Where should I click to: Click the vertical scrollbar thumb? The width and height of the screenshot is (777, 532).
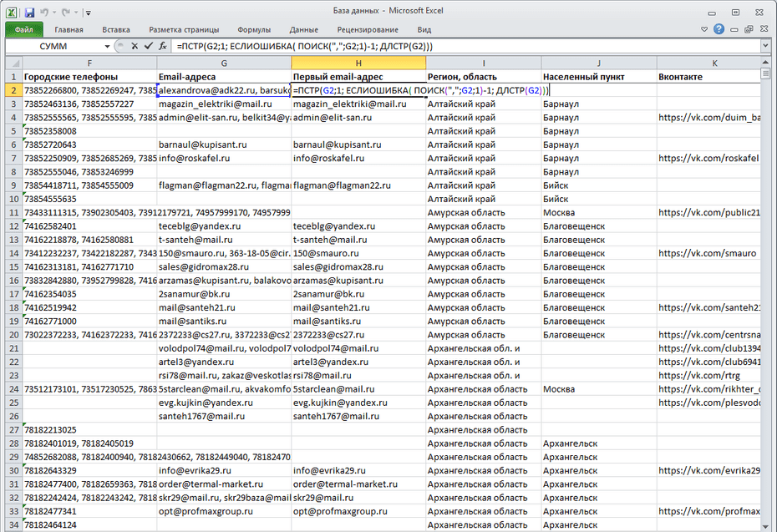[x=765, y=73]
